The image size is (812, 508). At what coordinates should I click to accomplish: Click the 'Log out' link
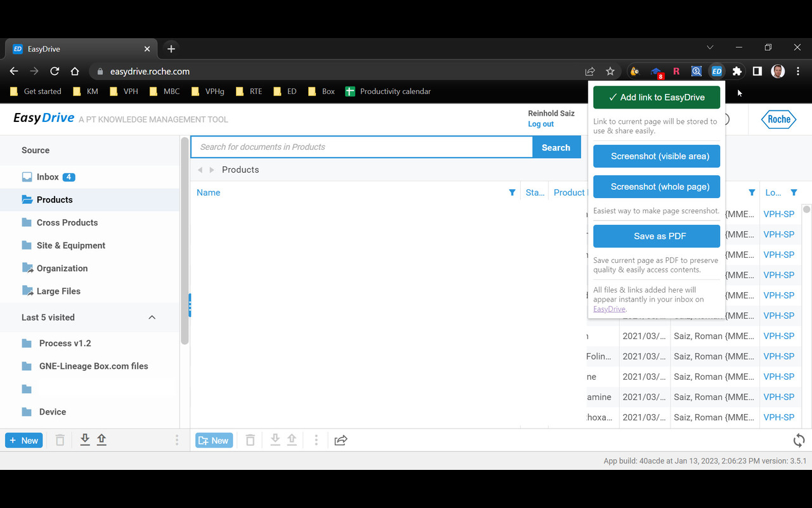pos(540,124)
